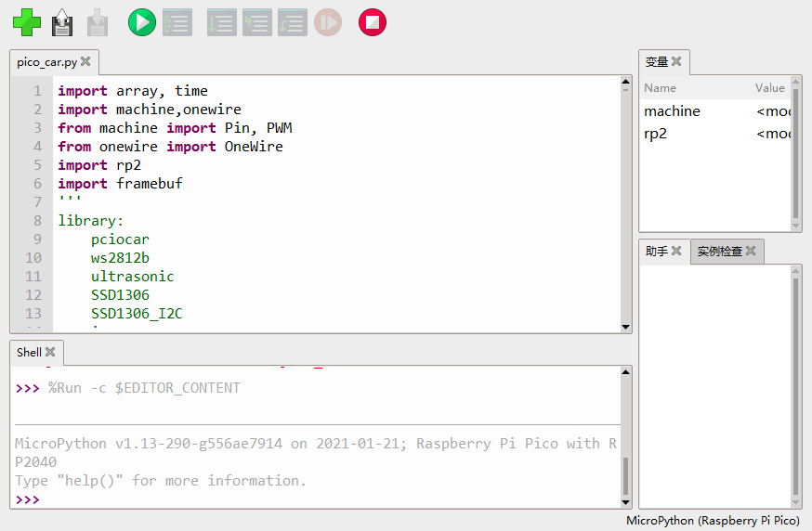Click the green plus New file icon
The height and width of the screenshot is (531, 812).
[x=27, y=22]
